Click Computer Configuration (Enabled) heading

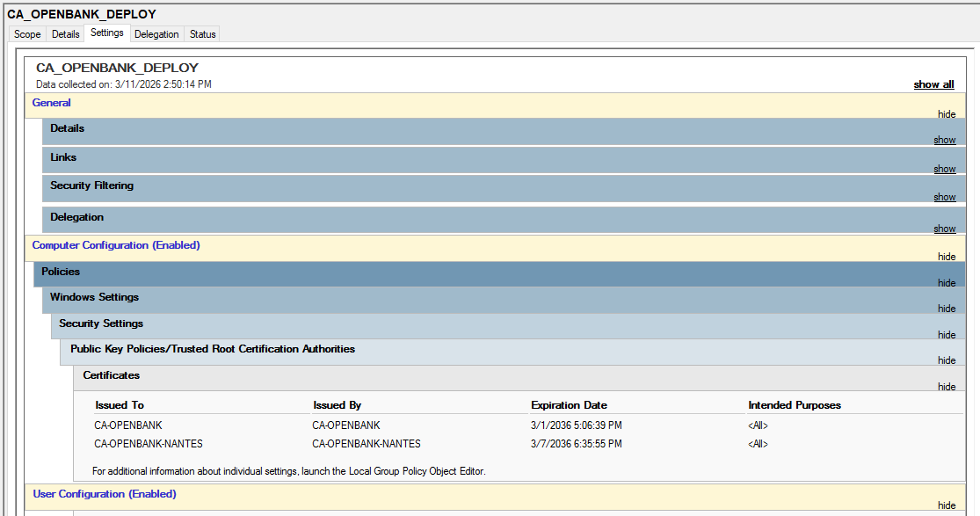(x=116, y=245)
